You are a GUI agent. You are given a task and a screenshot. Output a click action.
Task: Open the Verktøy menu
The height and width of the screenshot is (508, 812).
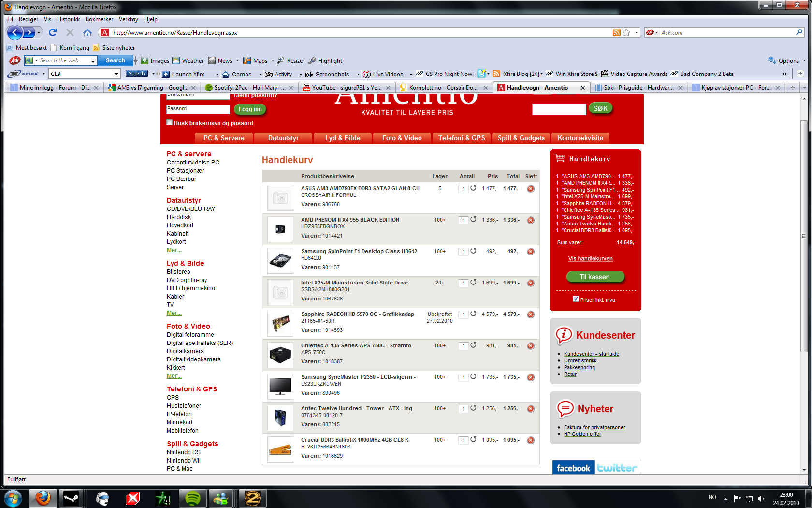pos(129,19)
